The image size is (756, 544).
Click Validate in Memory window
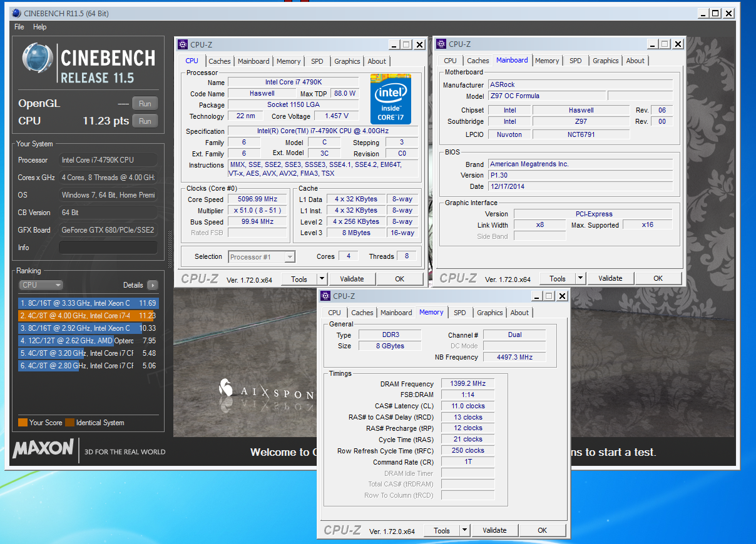[x=494, y=530]
